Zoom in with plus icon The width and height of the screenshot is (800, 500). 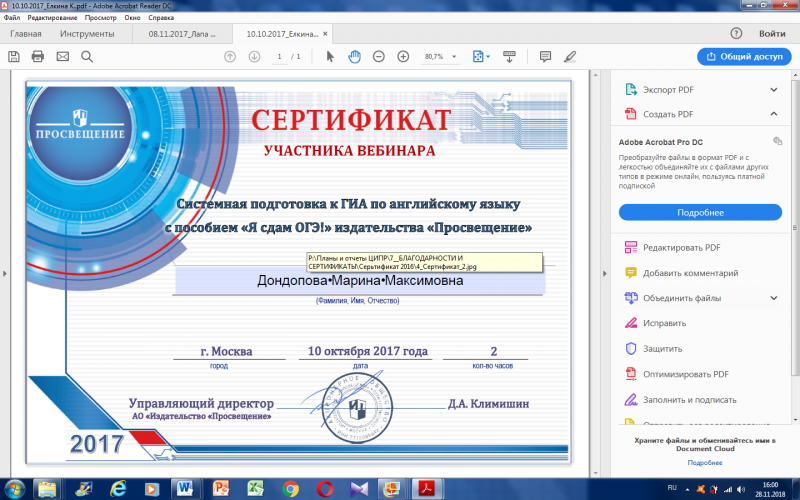coord(403,57)
